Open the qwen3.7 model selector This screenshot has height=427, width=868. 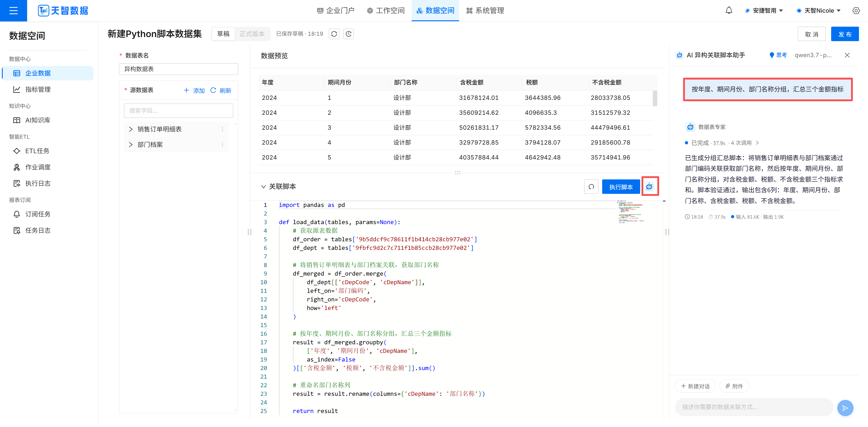click(813, 55)
